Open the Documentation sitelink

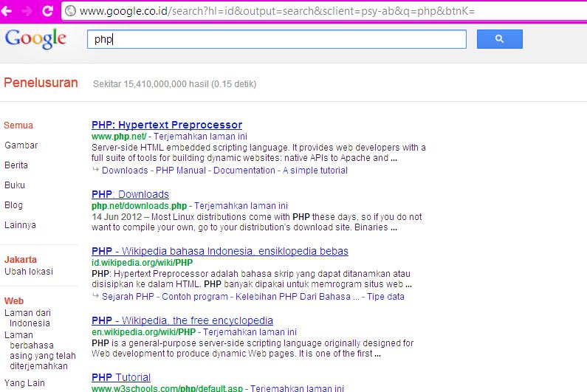point(244,171)
